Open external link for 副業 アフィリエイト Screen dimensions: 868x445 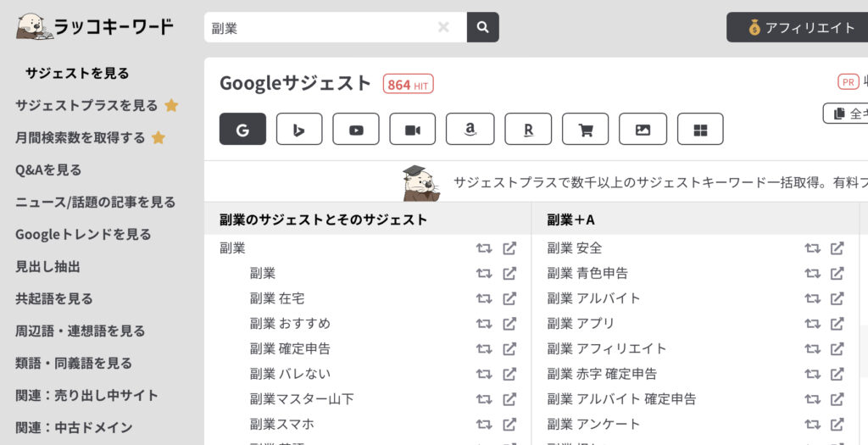point(837,348)
